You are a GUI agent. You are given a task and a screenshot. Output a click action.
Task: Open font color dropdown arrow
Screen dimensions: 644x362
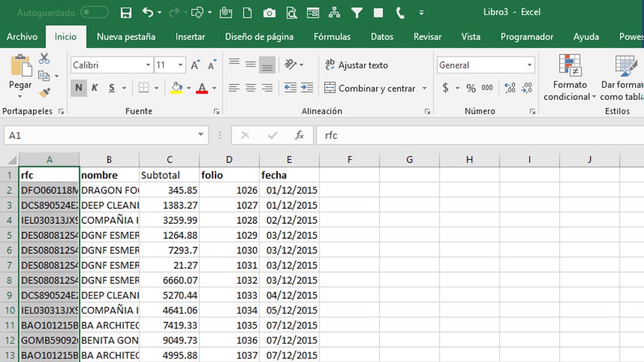tap(214, 88)
